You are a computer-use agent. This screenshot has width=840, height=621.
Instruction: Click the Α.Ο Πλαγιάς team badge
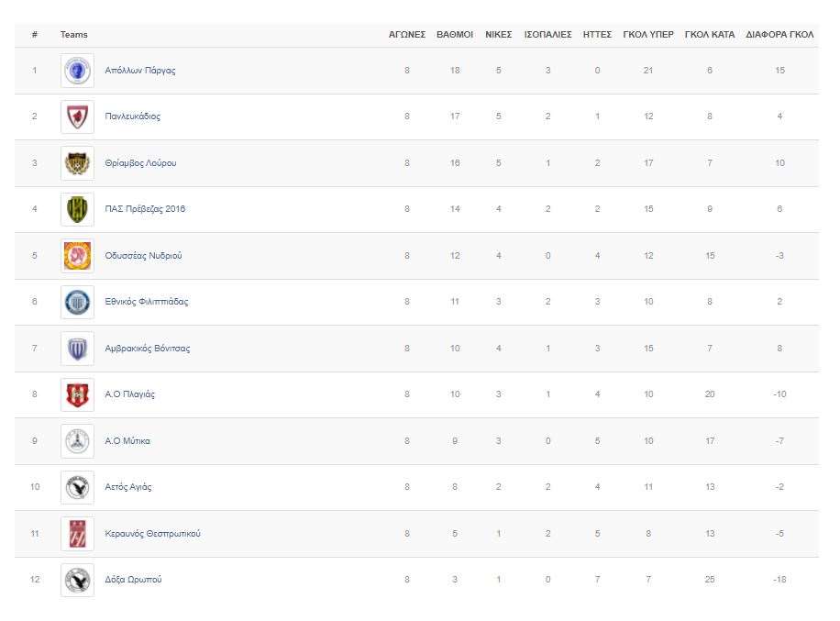77,394
